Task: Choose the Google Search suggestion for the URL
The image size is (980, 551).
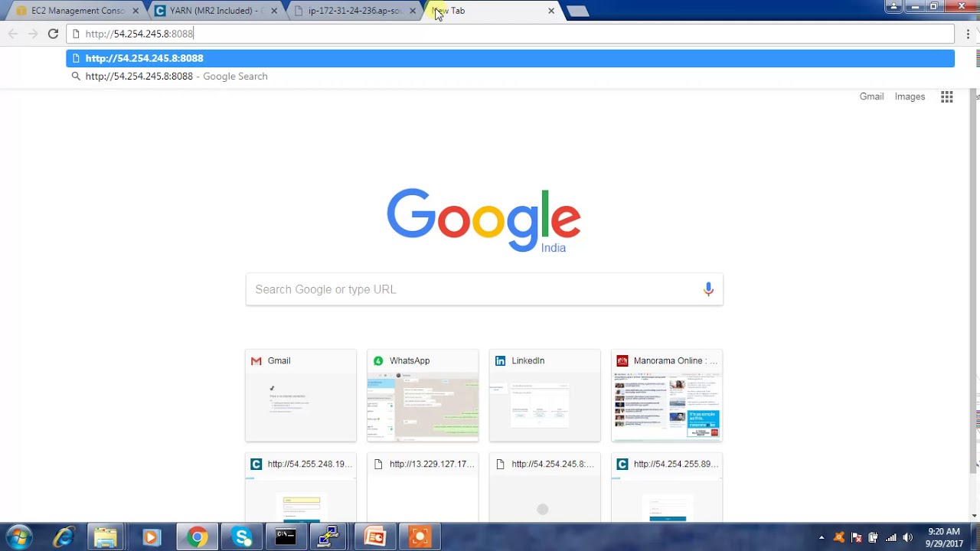Action: point(510,77)
